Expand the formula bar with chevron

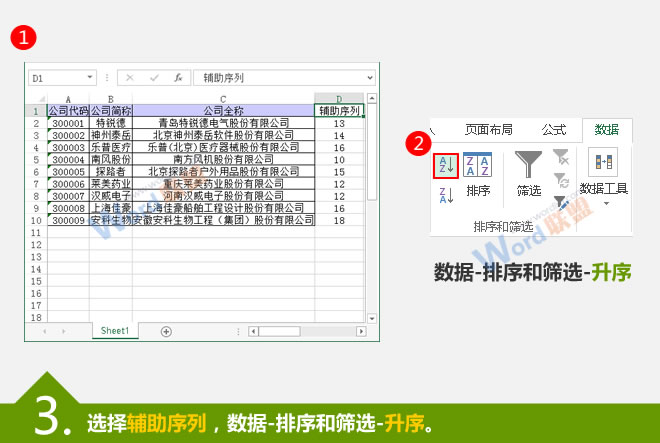tap(369, 77)
